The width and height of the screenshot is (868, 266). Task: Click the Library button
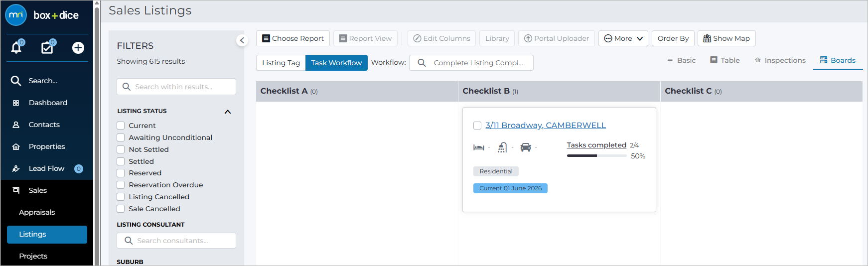click(x=497, y=38)
